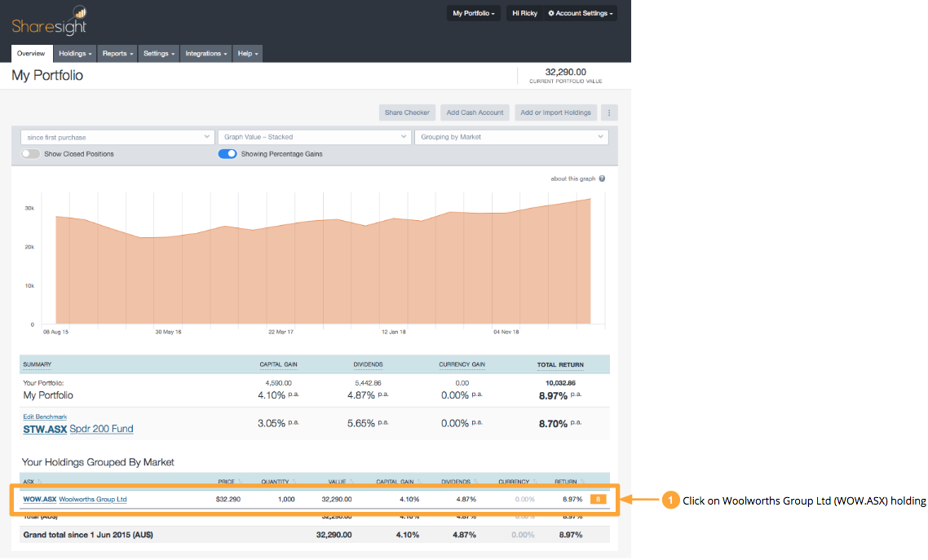Click Add or Import Holdings button
The width and height of the screenshot is (928, 560).
555,112
